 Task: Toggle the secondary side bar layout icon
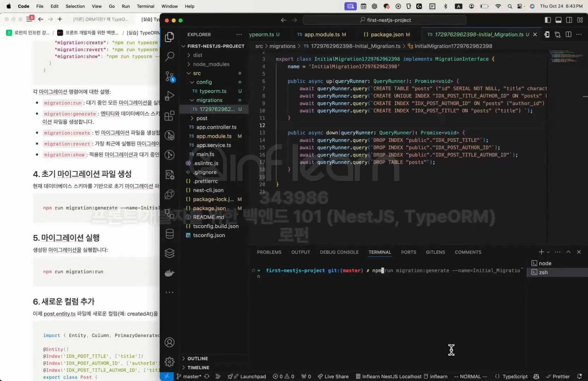point(569,20)
